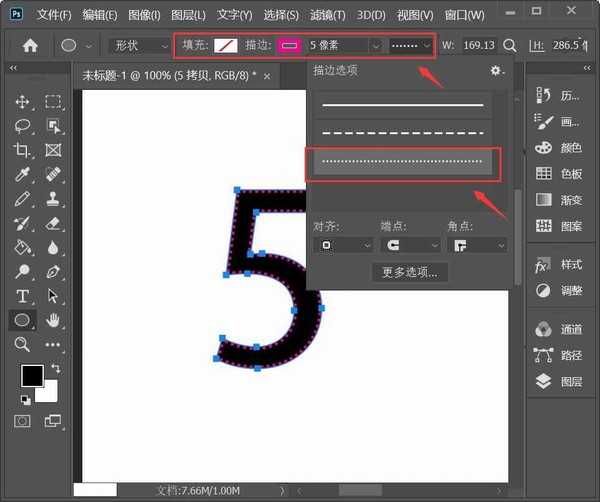This screenshot has width=600, height=502.
Task: Open the 滤镜(T) menu
Action: click(328, 15)
